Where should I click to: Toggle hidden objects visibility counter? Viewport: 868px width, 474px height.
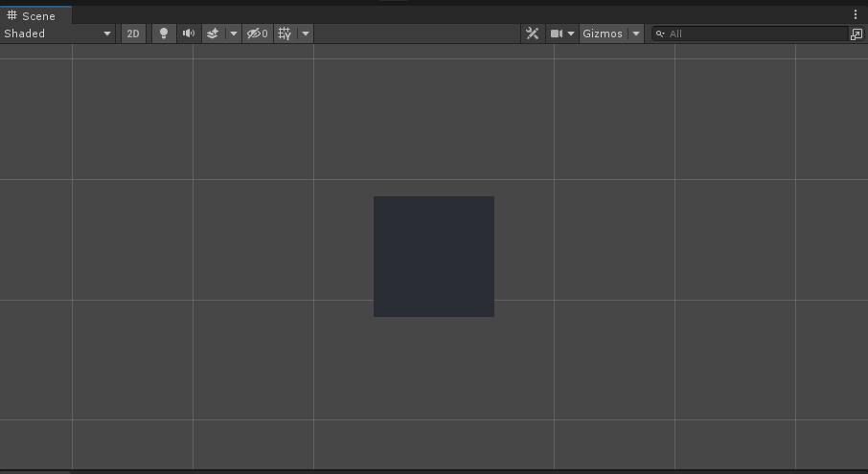[x=258, y=34]
